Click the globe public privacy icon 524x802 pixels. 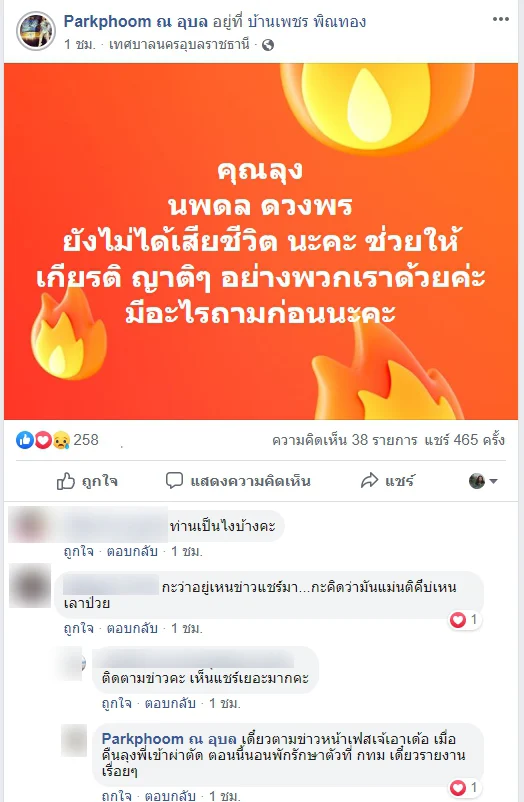(268, 46)
